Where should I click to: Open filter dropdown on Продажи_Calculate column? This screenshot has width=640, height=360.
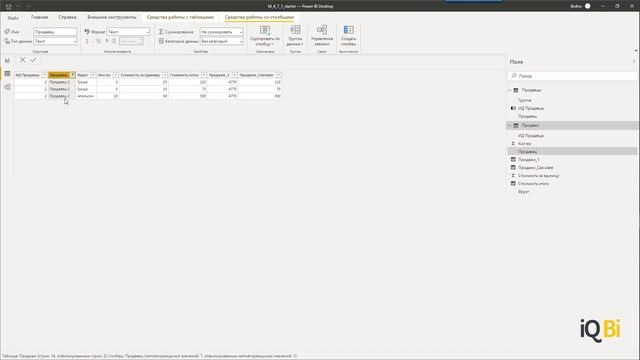pos(278,75)
